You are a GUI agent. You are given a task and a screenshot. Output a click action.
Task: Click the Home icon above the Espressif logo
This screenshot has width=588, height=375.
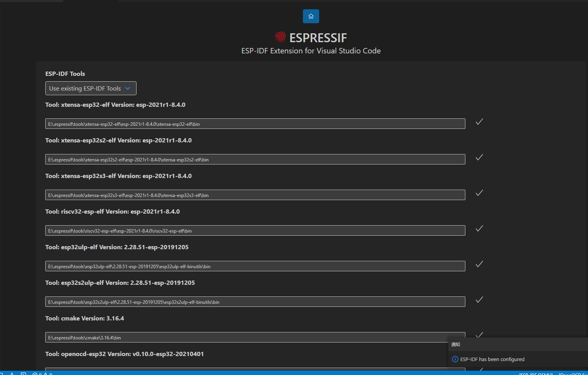pos(311,16)
